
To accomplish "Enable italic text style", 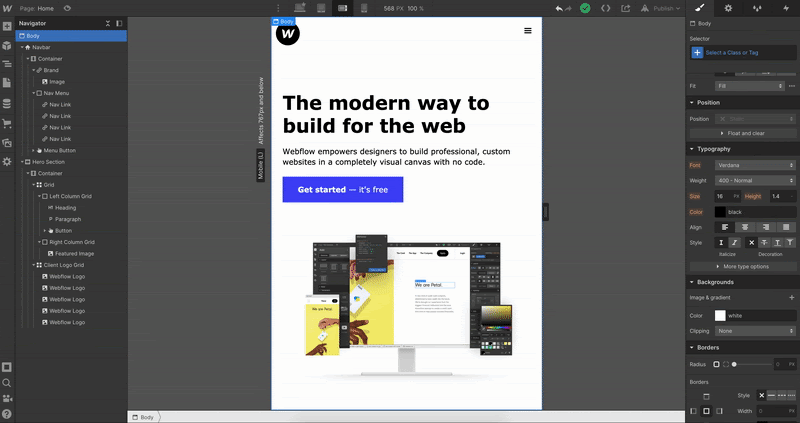I will click(734, 243).
